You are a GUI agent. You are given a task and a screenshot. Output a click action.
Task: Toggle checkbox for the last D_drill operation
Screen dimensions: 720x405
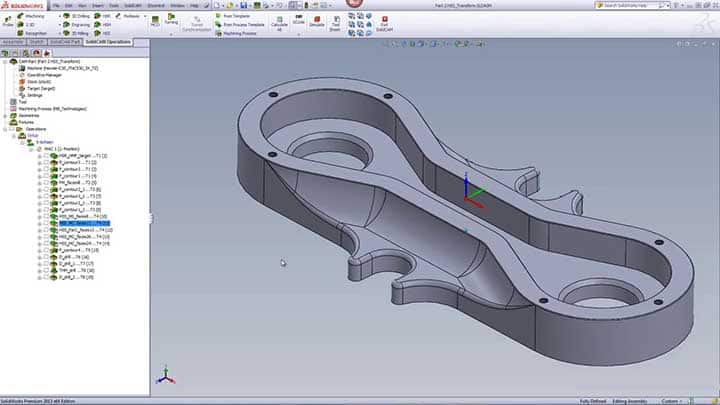click(47, 277)
